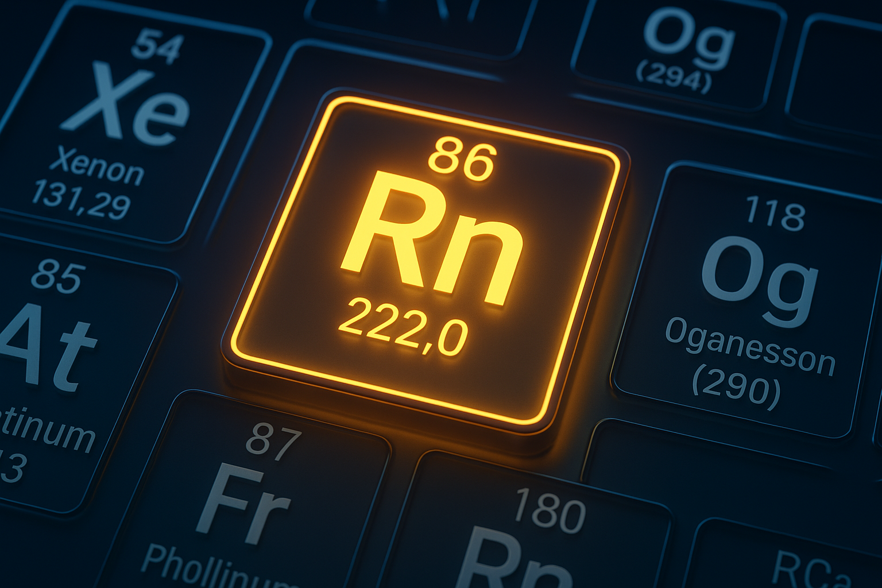Click the number 180
Image resolution: width=882 pixels, height=588 pixels.
tap(549, 511)
